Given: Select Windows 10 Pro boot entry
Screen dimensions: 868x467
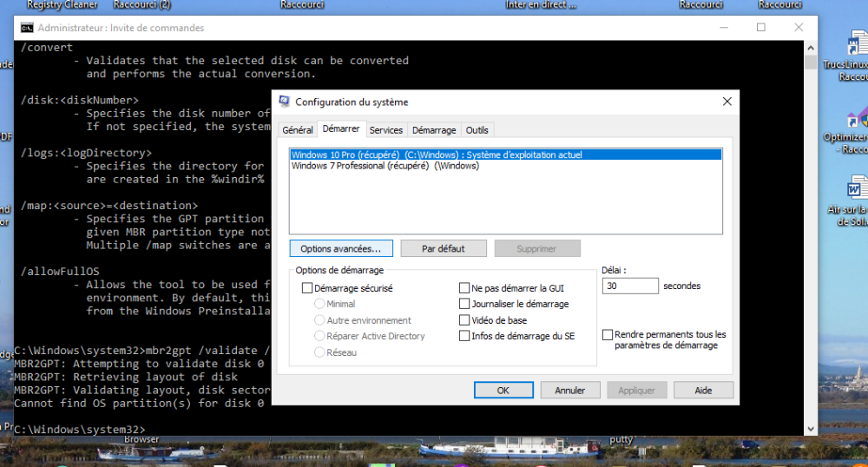Looking at the screenshot, I should pyautogui.click(x=506, y=155).
